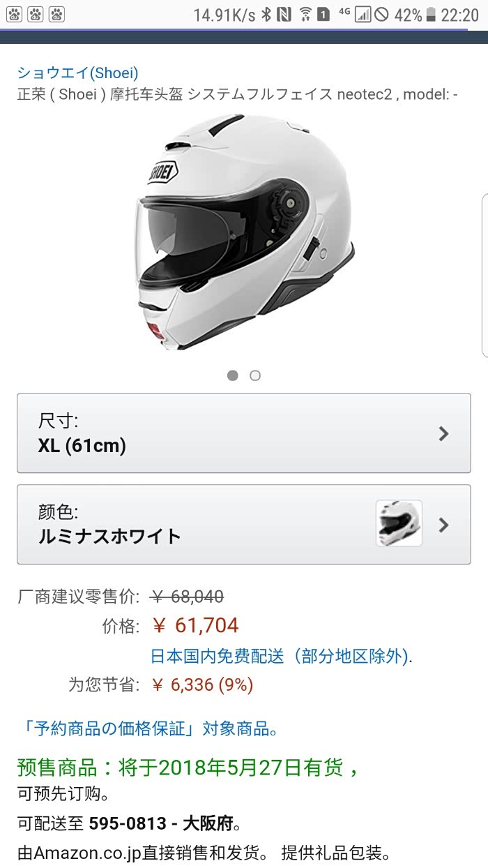Tap the battery status icon

pos(431,14)
